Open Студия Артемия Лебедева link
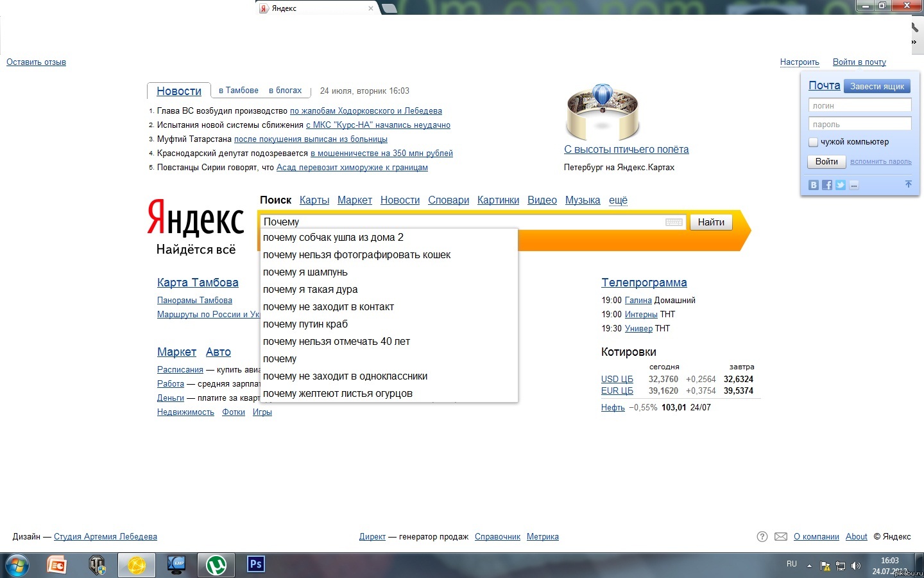 coord(105,537)
